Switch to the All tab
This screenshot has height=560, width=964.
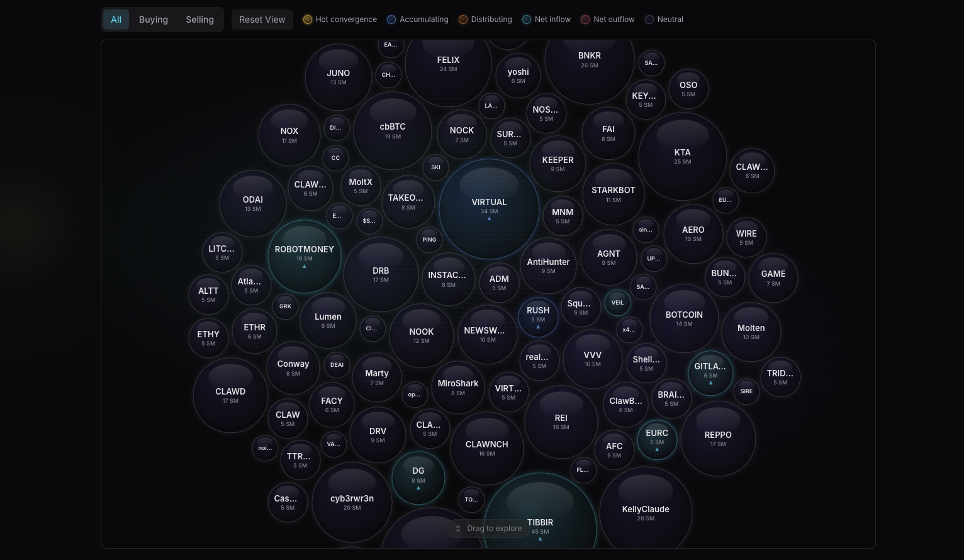coord(116,20)
